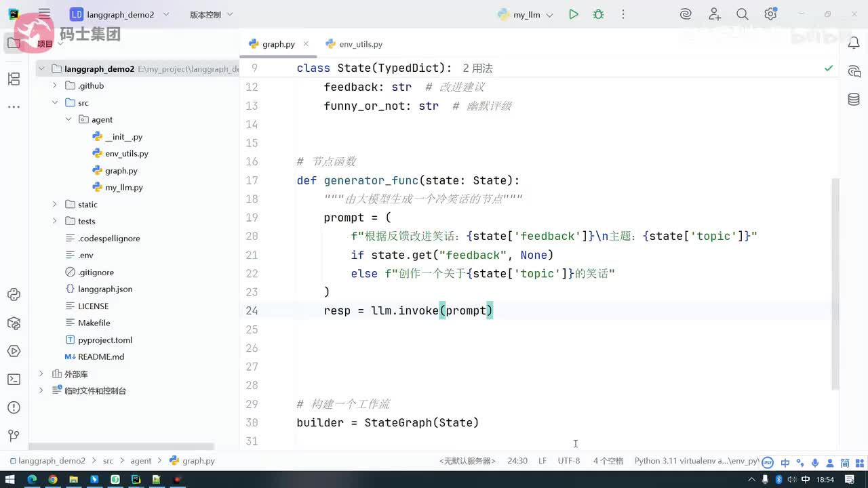Open the Makefile
The image size is (868, 488).
coord(94,323)
